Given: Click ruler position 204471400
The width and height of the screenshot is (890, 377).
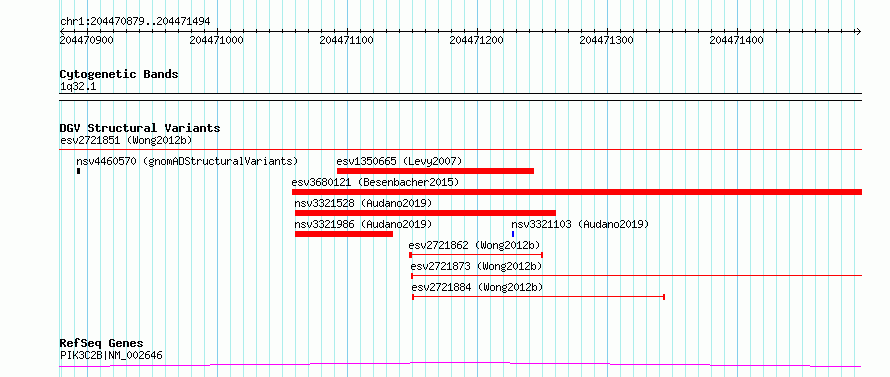Looking at the screenshot, I should pyautogui.click(x=736, y=40).
